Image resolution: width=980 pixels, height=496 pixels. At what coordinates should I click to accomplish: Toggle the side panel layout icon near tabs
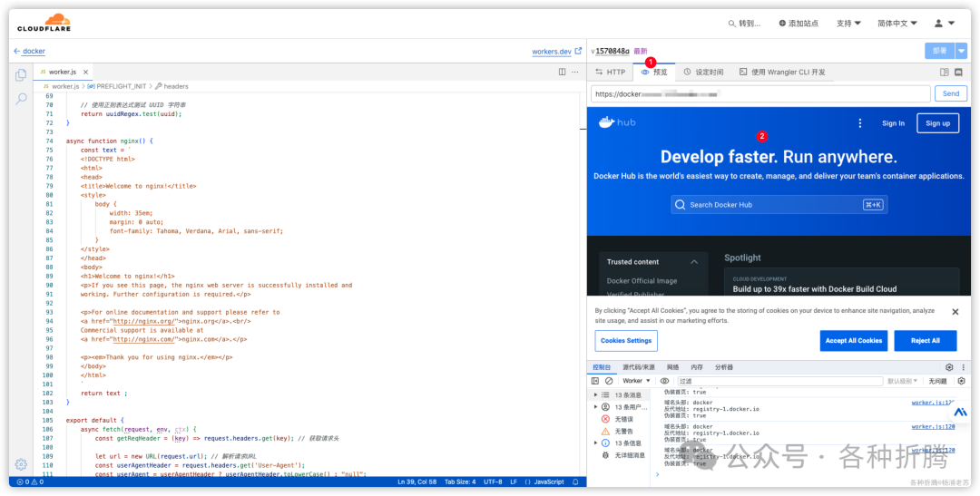point(945,72)
